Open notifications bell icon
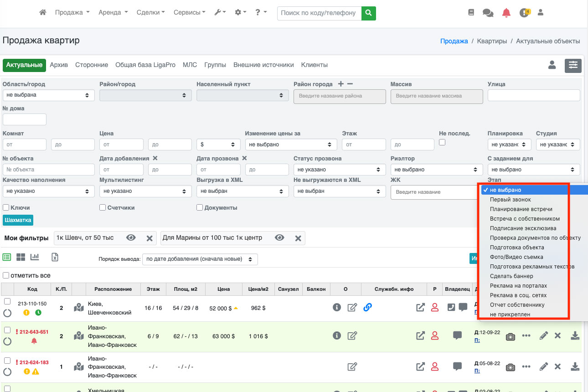This screenshot has height=392, width=588. (506, 13)
